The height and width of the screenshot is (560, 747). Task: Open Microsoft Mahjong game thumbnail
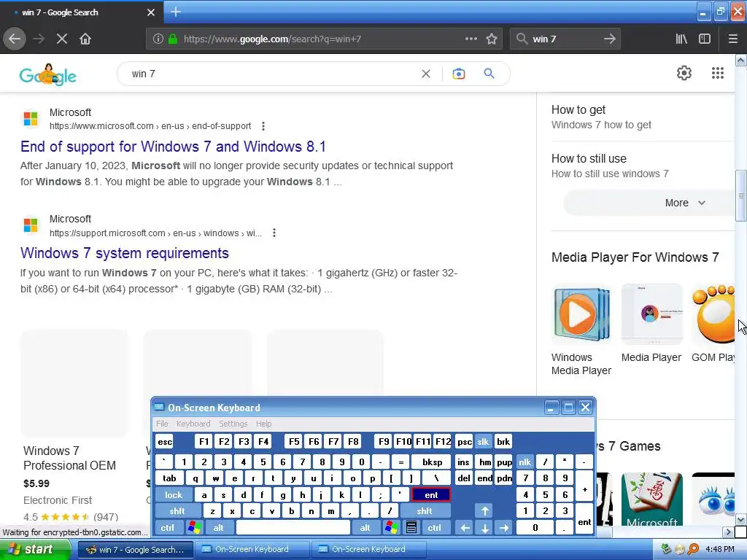[x=651, y=499]
